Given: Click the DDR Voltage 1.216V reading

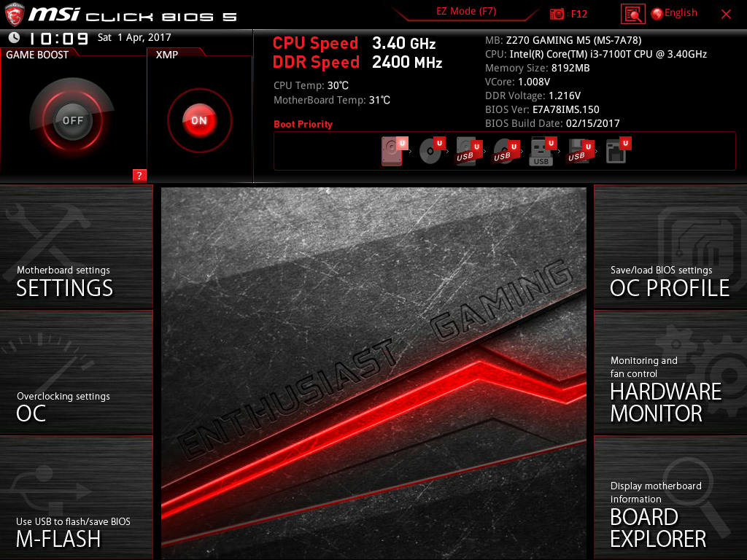Looking at the screenshot, I should click(x=533, y=96).
